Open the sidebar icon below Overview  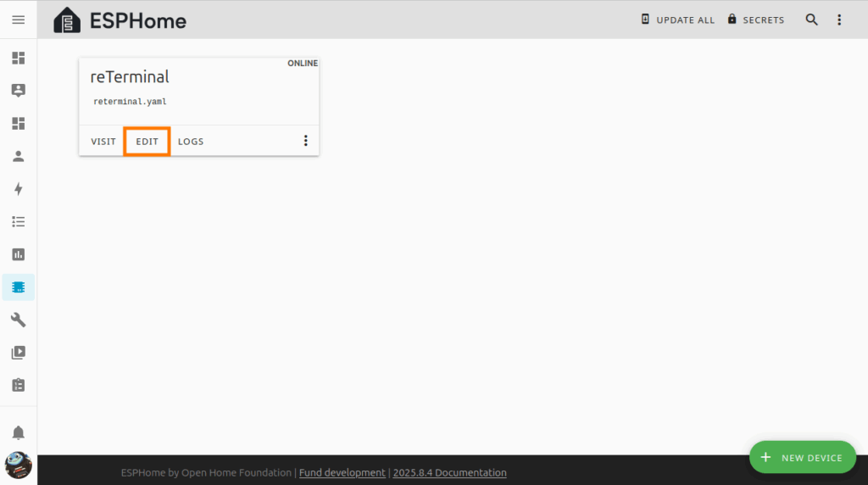(19, 90)
